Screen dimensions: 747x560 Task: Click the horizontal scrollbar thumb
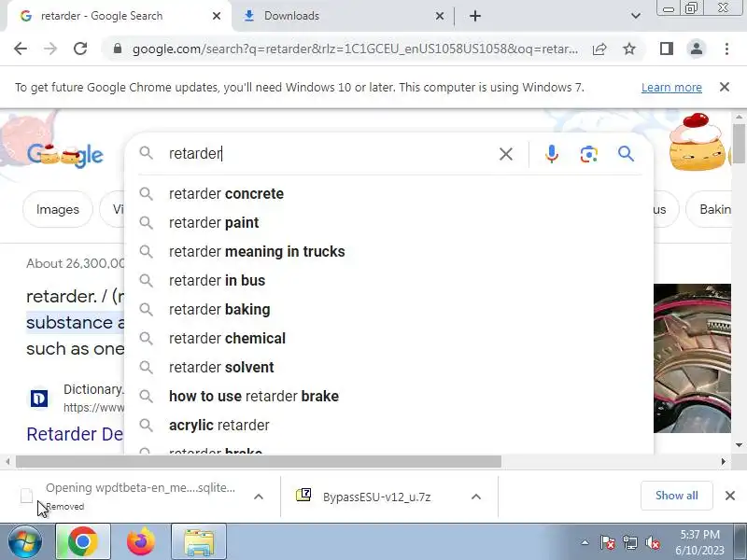259,461
